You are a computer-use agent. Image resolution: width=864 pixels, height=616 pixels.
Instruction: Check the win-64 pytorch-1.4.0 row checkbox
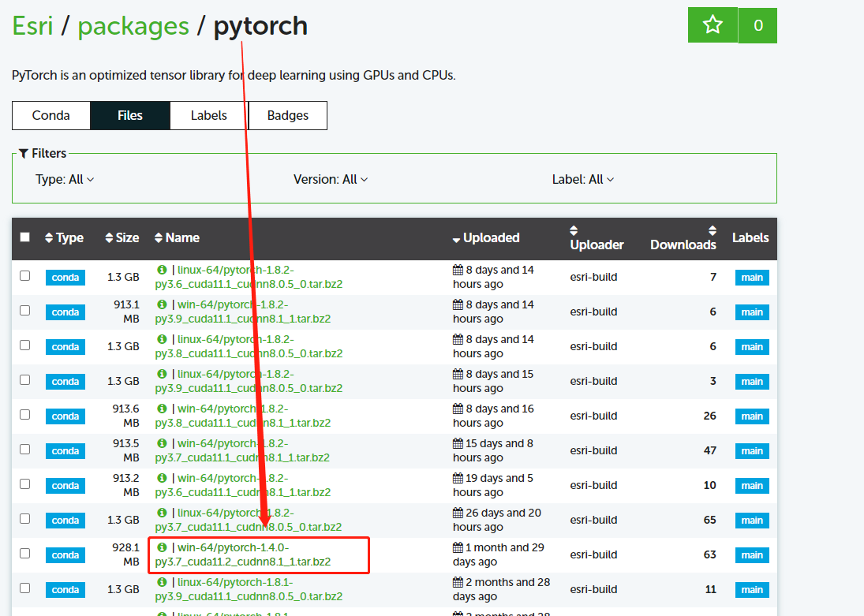tap(24, 553)
